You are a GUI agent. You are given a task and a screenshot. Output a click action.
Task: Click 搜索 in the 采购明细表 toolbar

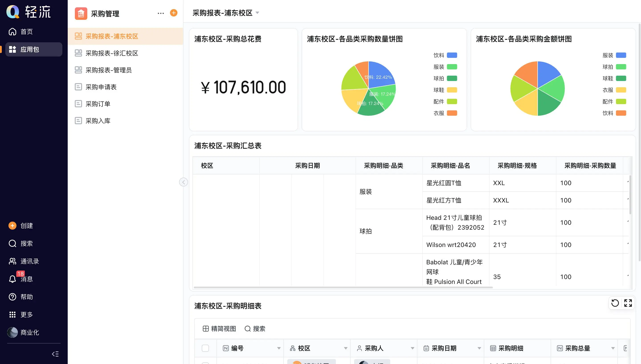point(255,328)
